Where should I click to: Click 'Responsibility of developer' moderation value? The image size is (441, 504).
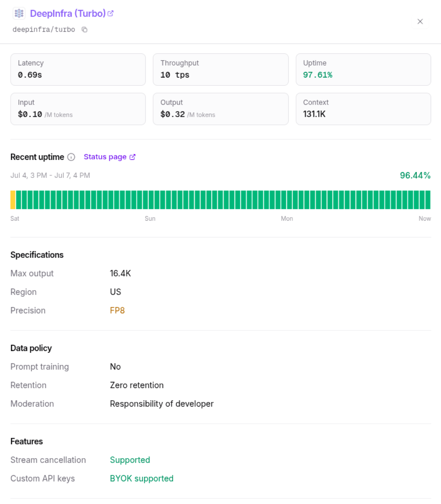point(162,404)
